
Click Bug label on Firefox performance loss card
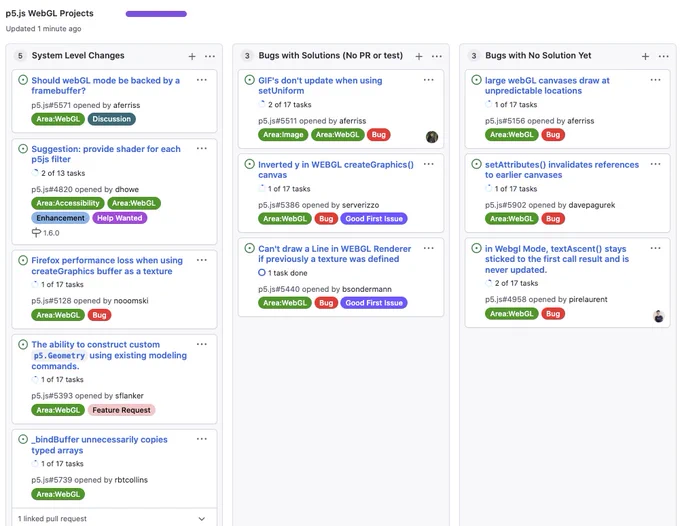click(99, 315)
